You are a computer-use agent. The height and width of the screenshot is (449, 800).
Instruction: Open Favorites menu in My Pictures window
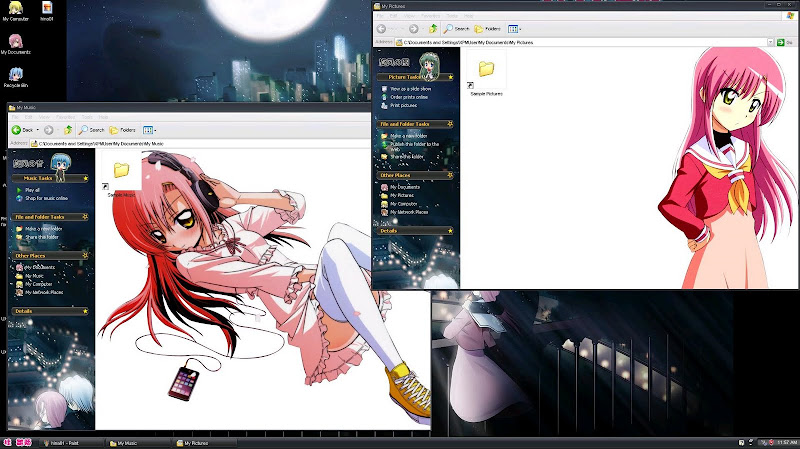[430, 16]
